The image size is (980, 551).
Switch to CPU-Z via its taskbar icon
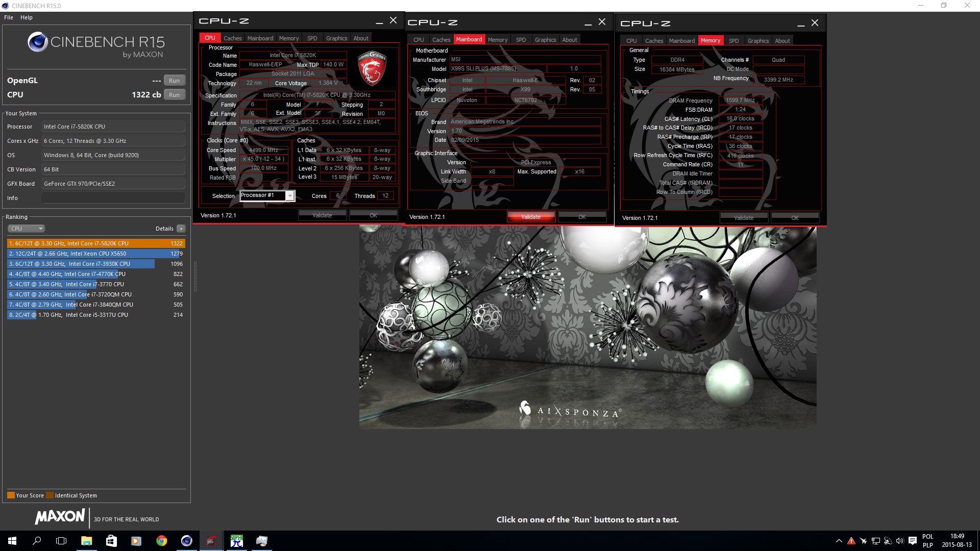(211, 541)
